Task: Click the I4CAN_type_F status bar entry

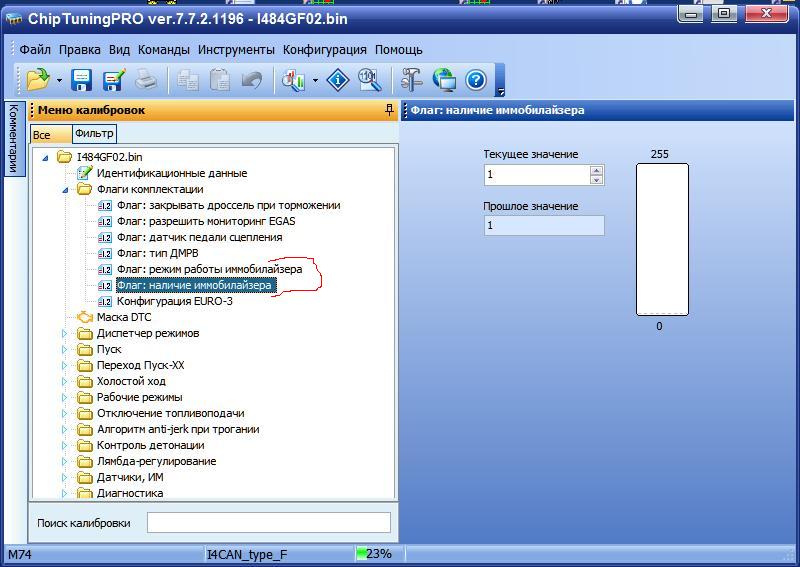Action: (x=247, y=554)
